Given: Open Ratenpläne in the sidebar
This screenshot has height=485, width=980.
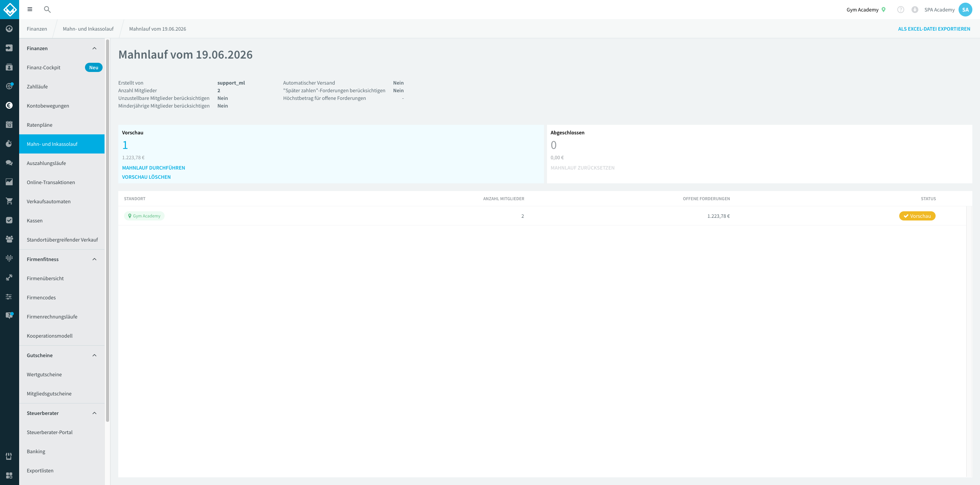Looking at the screenshot, I should pyautogui.click(x=62, y=125).
